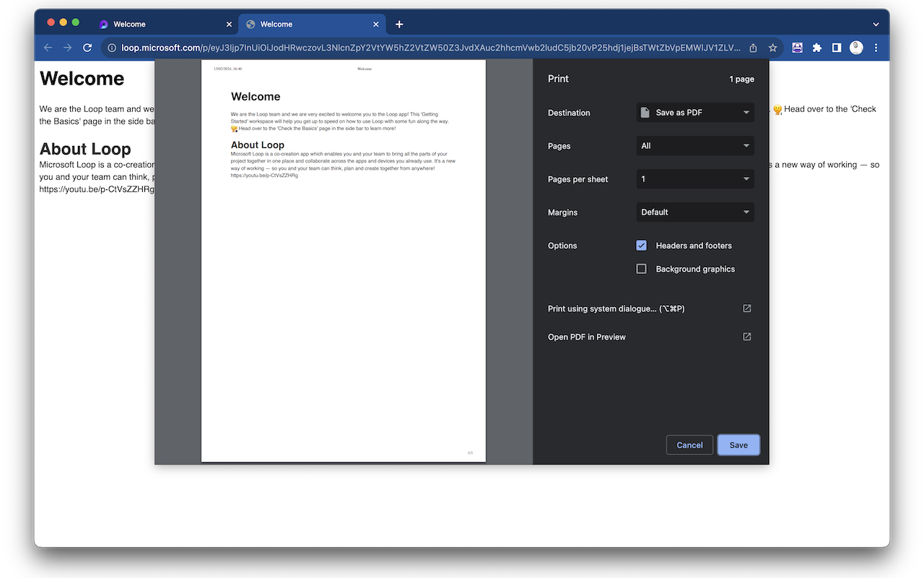Click Open PDF in Preview

click(587, 337)
